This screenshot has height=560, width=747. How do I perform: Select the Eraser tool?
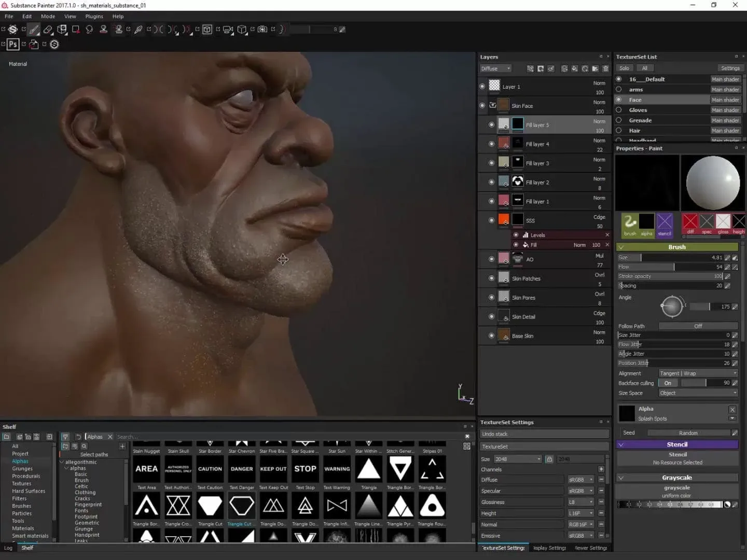[48, 30]
